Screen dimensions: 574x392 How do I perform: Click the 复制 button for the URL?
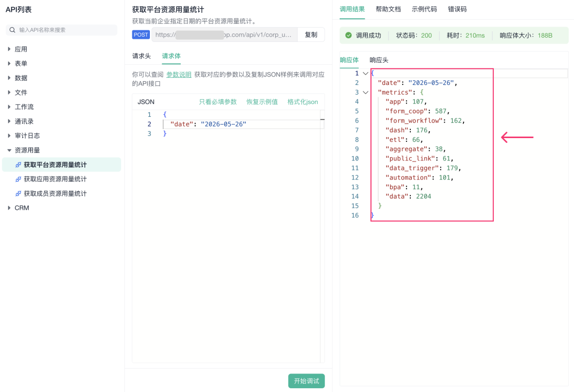tap(311, 35)
